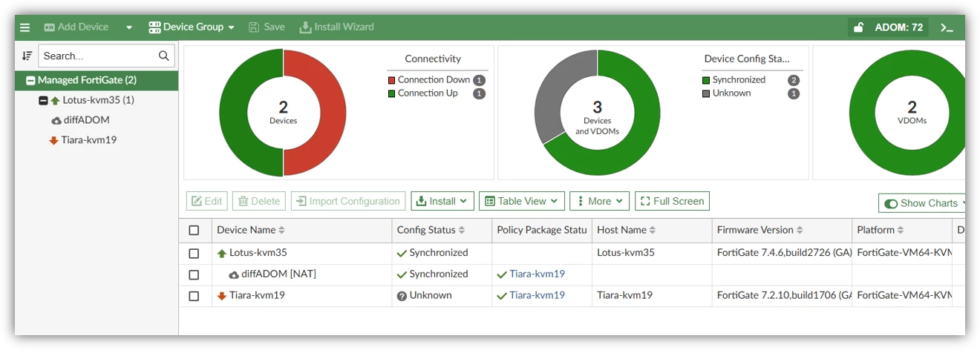Open the Device Group menu

point(192,27)
